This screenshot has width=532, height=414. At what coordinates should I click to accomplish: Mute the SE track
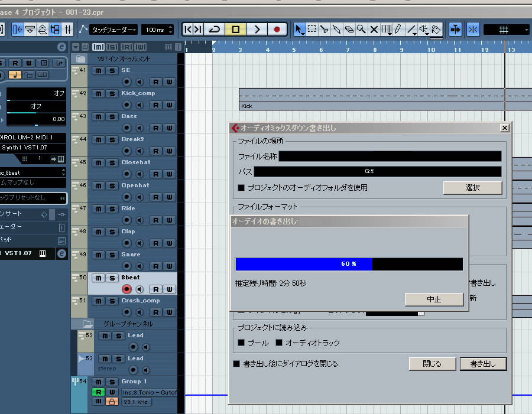pyautogui.click(x=98, y=70)
